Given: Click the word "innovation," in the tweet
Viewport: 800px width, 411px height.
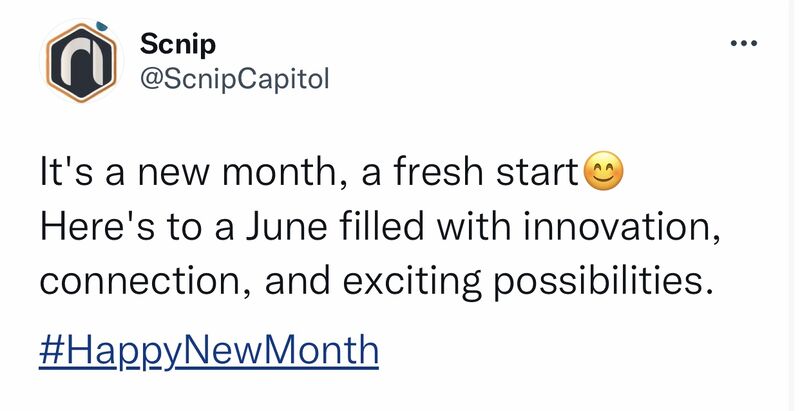Looking at the screenshot, I should pos(621,226).
